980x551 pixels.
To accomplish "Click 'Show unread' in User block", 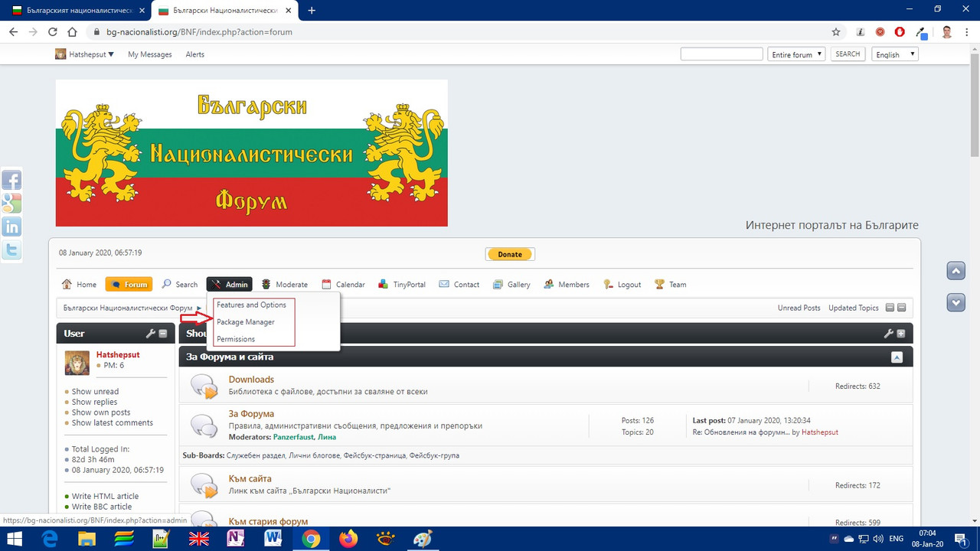I will (x=95, y=392).
